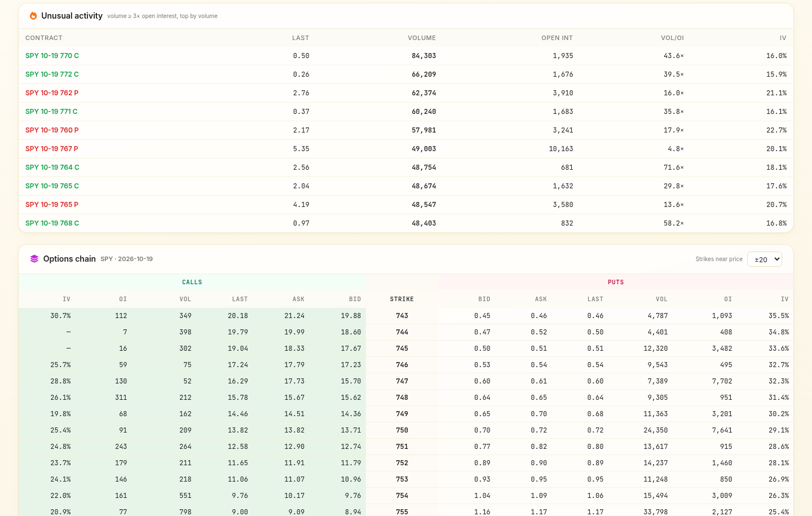This screenshot has width=812, height=516.
Task: Click IV value 22.7% in Unusual activity
Action: coord(776,130)
